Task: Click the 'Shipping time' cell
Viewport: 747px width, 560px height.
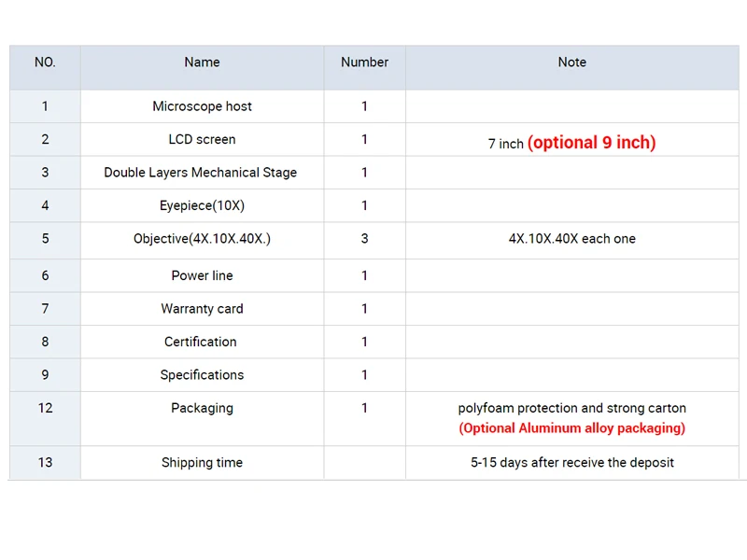Action: tap(202, 463)
